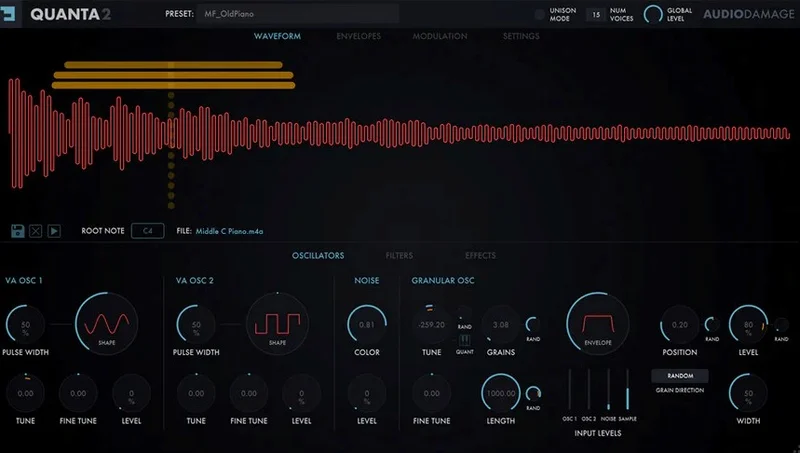
Task: Click the dotted playhead marker on waveform
Action: tap(171, 150)
